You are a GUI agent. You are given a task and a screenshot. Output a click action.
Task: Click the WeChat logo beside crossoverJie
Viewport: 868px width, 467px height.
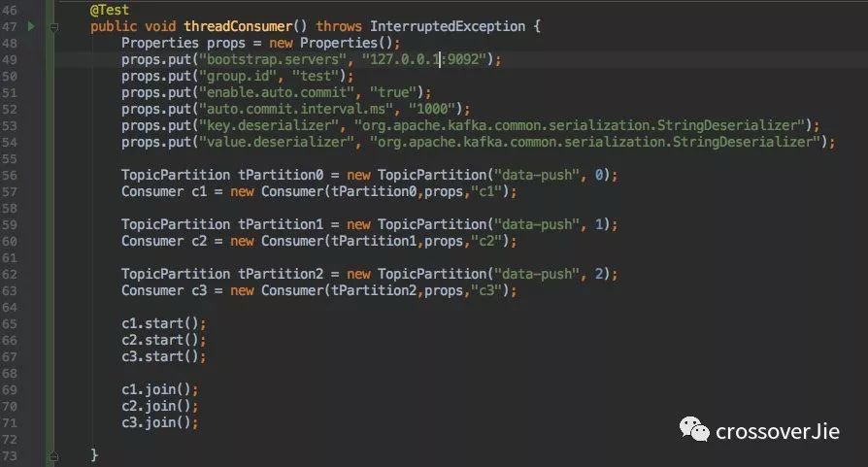click(x=692, y=430)
